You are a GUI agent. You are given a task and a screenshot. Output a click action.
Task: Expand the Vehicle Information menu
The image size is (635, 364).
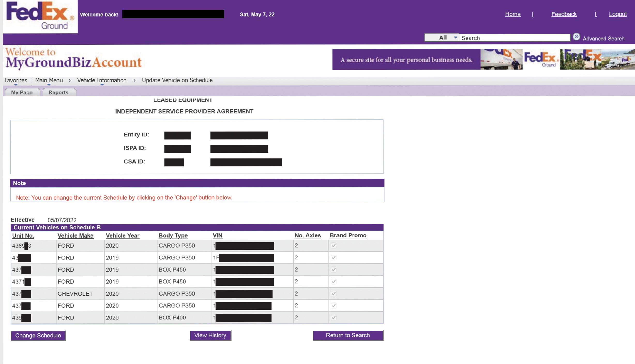(x=102, y=80)
